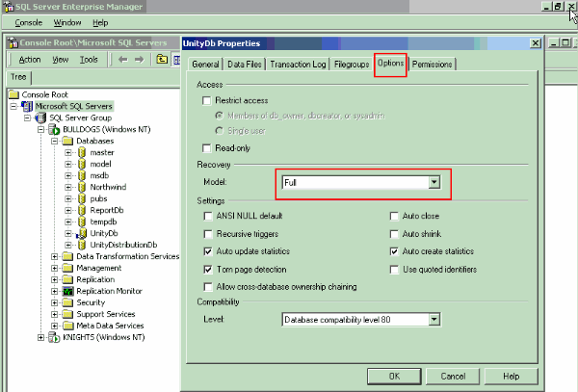Collapse the SQL Server Group node
Viewport: 578px width, 392px height.
point(27,118)
